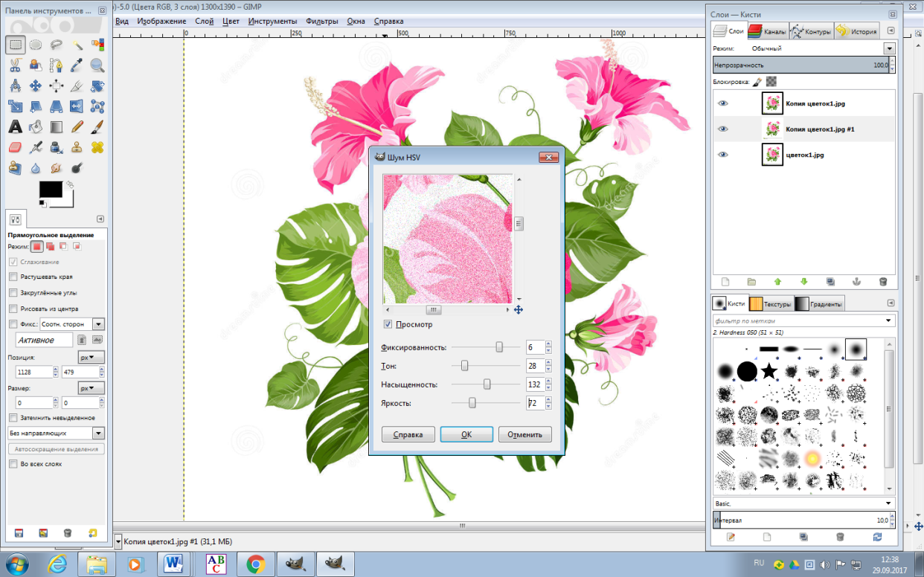The width and height of the screenshot is (924, 577).
Task: Select the Alignment tool
Action: click(56, 86)
